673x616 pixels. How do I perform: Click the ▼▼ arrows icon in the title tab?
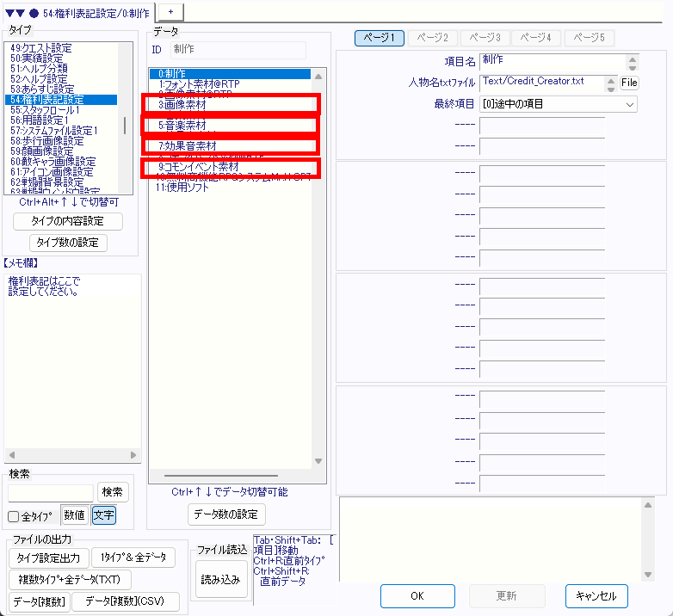(x=15, y=14)
